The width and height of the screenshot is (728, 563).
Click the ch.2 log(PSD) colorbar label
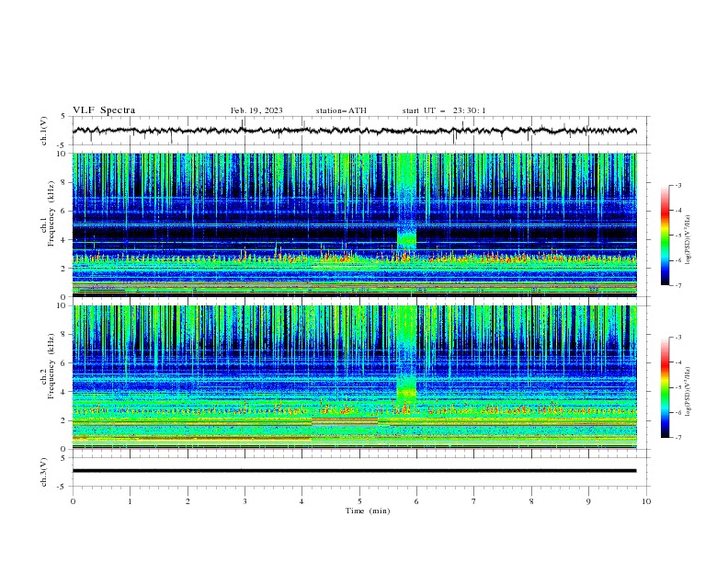(688, 392)
